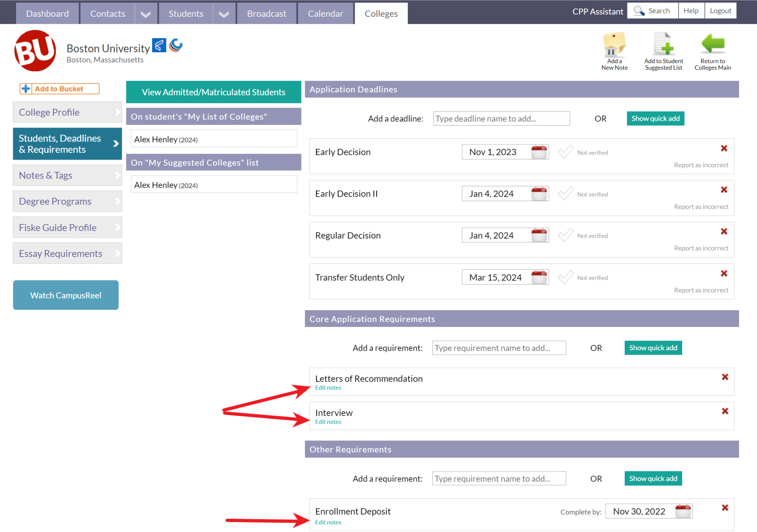Click Report as incorrect for Early Decision II
Screen dimensions: 757x532
click(x=701, y=207)
